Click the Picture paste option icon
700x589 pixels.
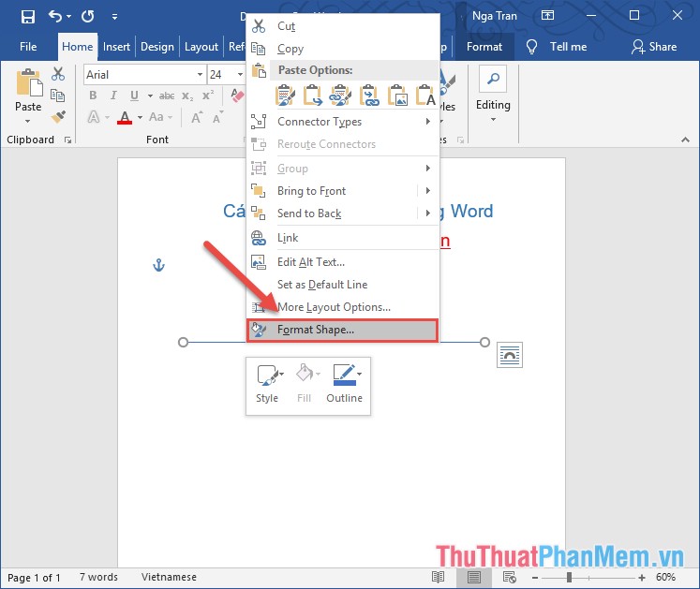point(397,95)
